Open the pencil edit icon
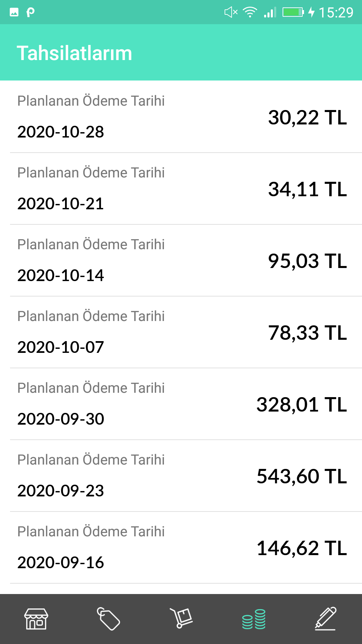 click(326, 619)
